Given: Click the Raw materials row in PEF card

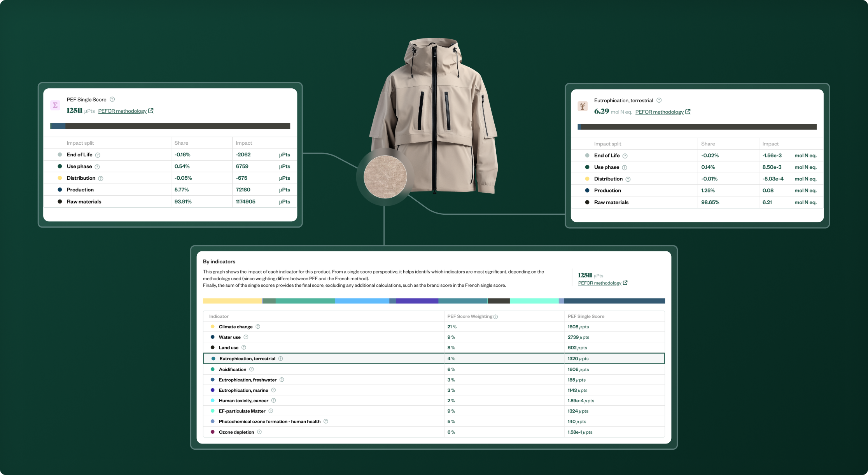Looking at the screenshot, I should point(84,202).
